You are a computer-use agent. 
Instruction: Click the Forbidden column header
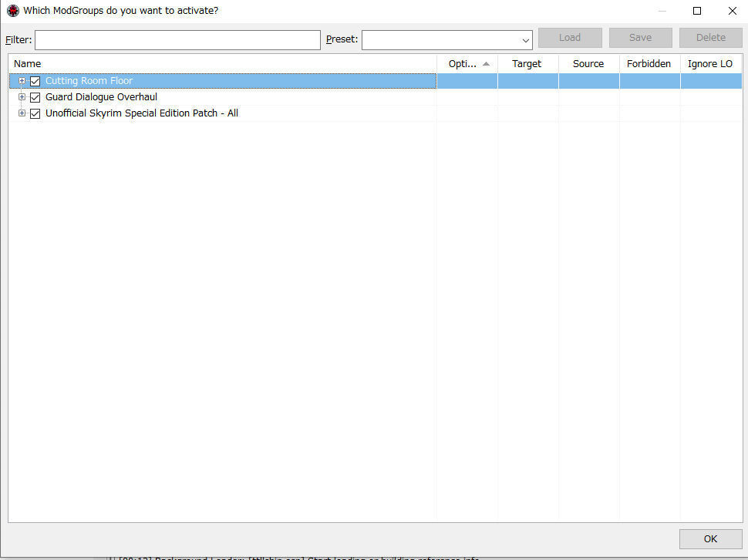pos(649,64)
